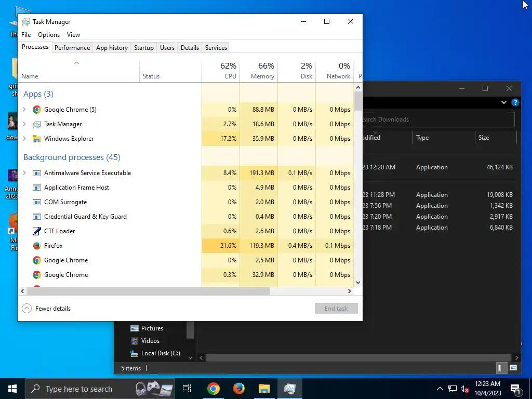Image resolution: width=532 pixels, height=399 pixels.
Task: Open File Explorer from the taskbar
Action: [264, 389]
